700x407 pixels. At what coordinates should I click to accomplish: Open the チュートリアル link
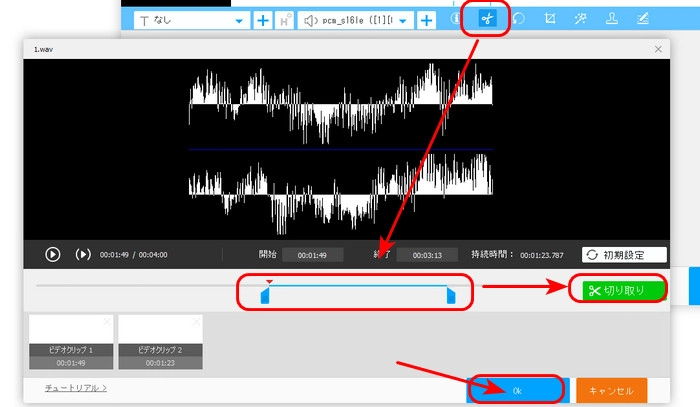(76, 387)
